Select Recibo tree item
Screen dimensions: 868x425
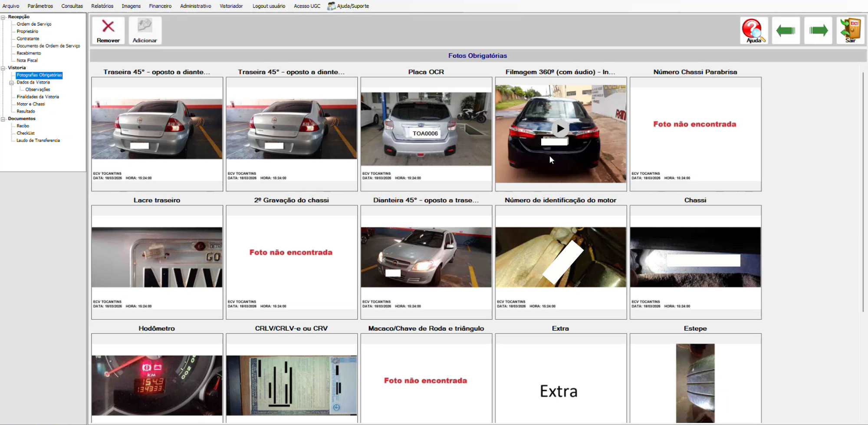tap(23, 126)
